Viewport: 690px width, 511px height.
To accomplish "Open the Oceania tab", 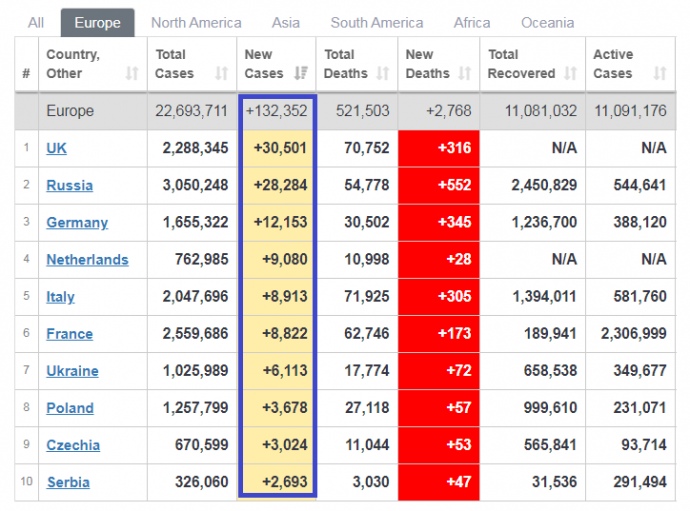I will (548, 22).
